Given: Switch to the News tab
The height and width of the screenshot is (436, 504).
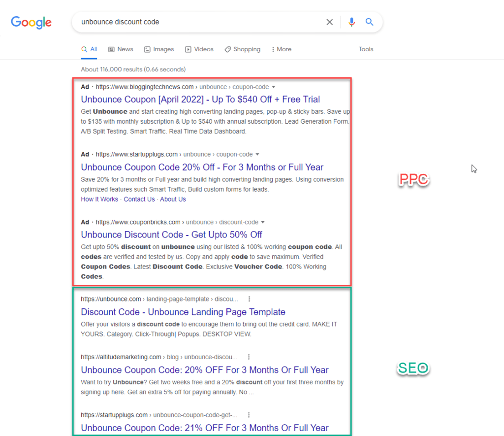Looking at the screenshot, I should click(121, 49).
